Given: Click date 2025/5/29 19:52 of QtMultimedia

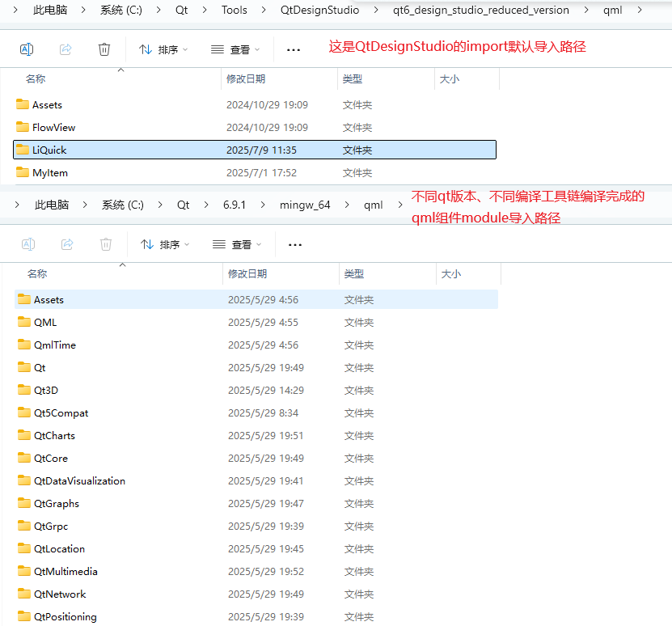Looking at the screenshot, I should (266, 572).
